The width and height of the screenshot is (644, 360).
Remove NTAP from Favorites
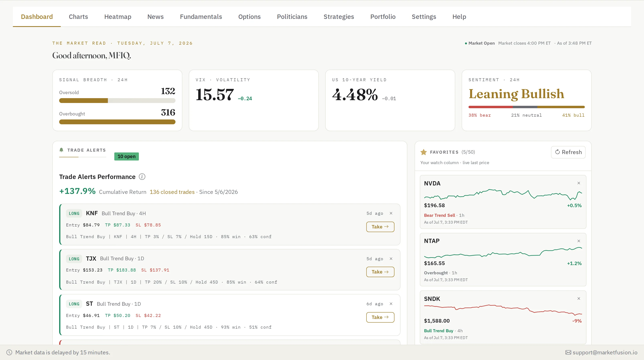(579, 241)
